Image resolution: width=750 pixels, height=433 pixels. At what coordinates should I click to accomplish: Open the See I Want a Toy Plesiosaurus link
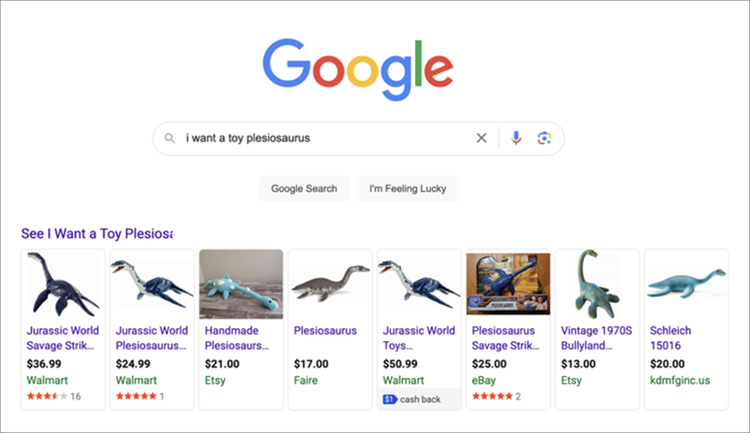point(97,233)
